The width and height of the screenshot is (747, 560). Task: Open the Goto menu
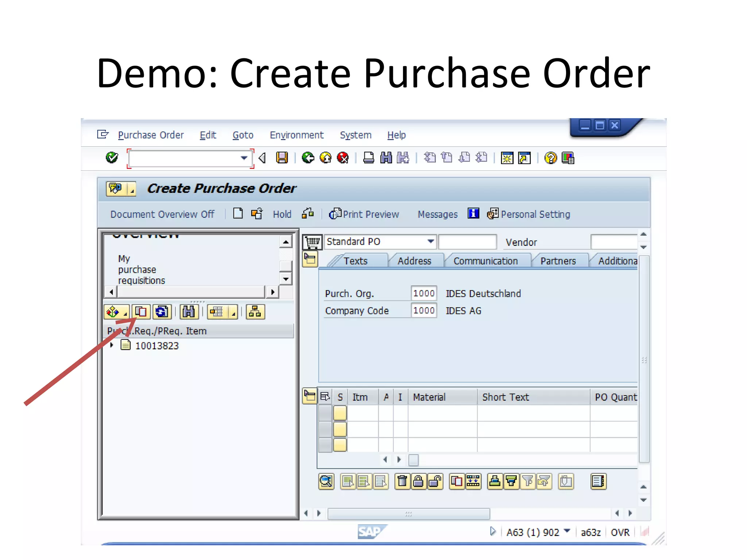click(x=243, y=135)
